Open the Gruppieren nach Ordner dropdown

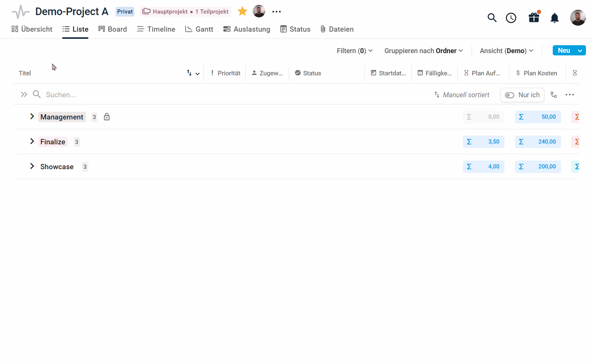(423, 51)
